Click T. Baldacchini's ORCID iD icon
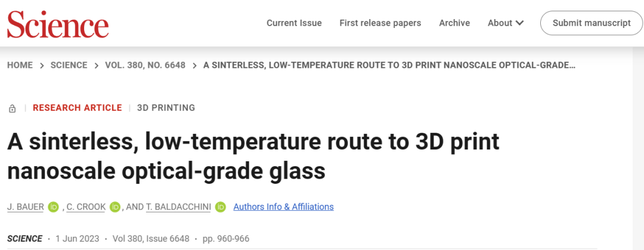 coord(221,207)
